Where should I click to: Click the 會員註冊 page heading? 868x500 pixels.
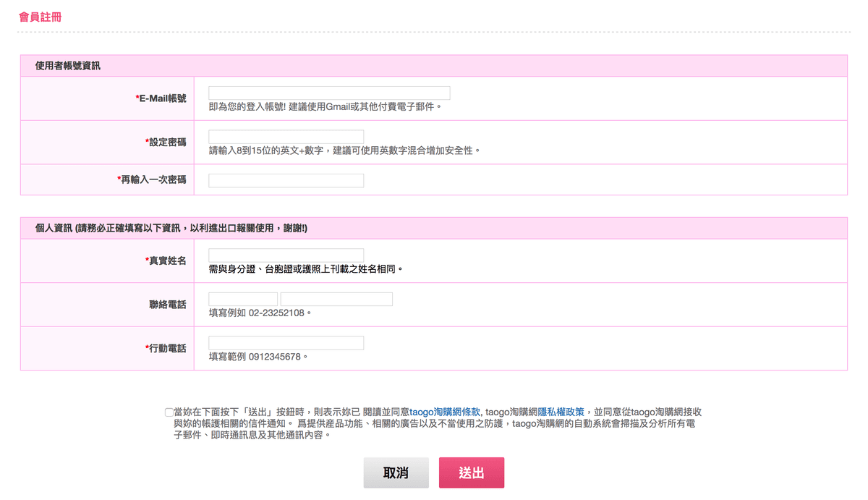click(x=40, y=17)
